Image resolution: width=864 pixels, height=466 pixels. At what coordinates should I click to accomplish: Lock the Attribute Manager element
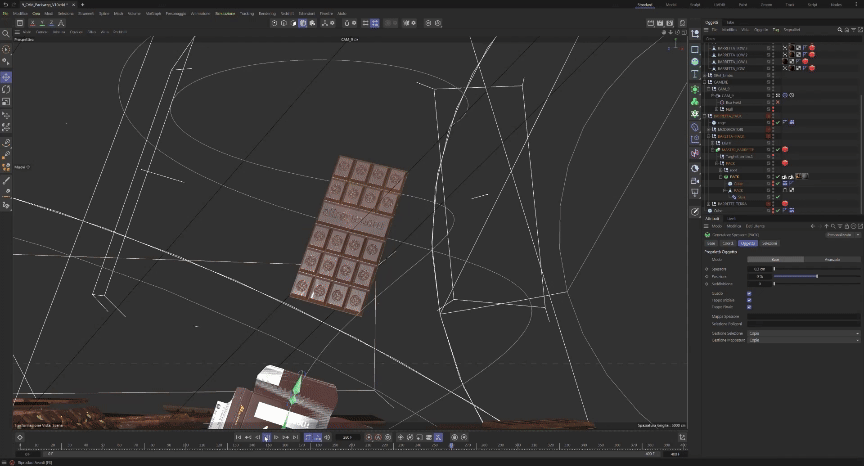coord(847,226)
